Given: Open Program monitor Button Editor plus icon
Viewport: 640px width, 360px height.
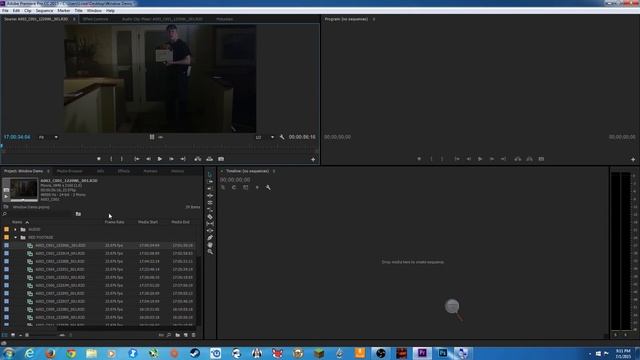Looking at the screenshot, I should 633,160.
